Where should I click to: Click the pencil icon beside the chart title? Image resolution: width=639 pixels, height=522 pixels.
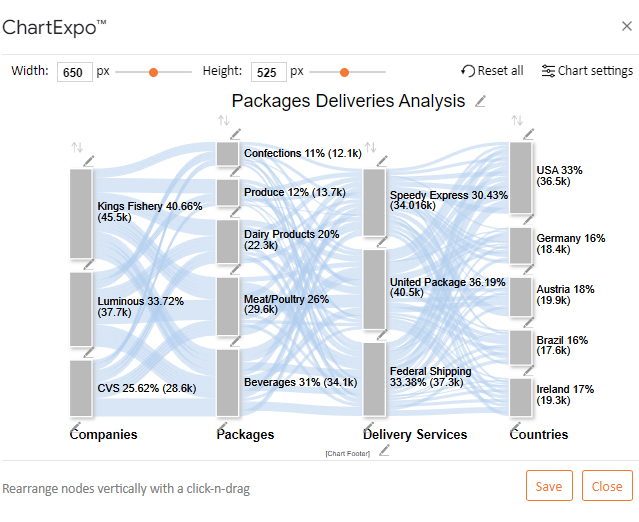tap(480, 101)
